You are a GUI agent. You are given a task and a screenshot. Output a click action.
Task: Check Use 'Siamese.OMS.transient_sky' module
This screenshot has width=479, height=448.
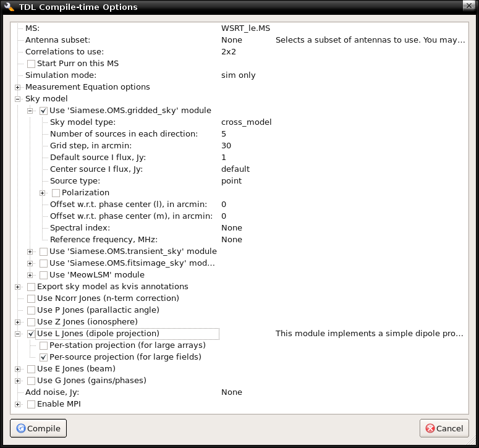pyautogui.click(x=43, y=251)
